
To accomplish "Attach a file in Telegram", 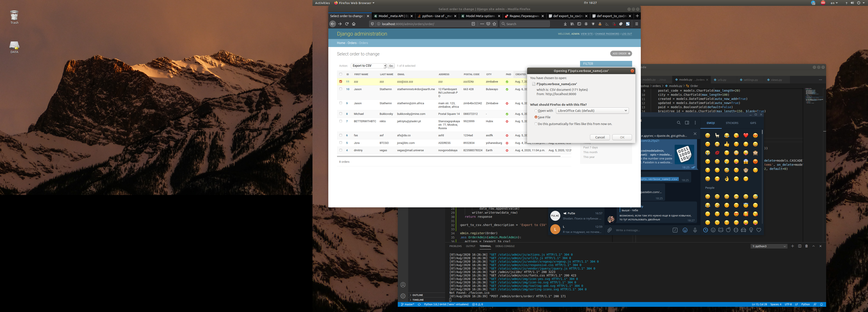I will tap(610, 230).
